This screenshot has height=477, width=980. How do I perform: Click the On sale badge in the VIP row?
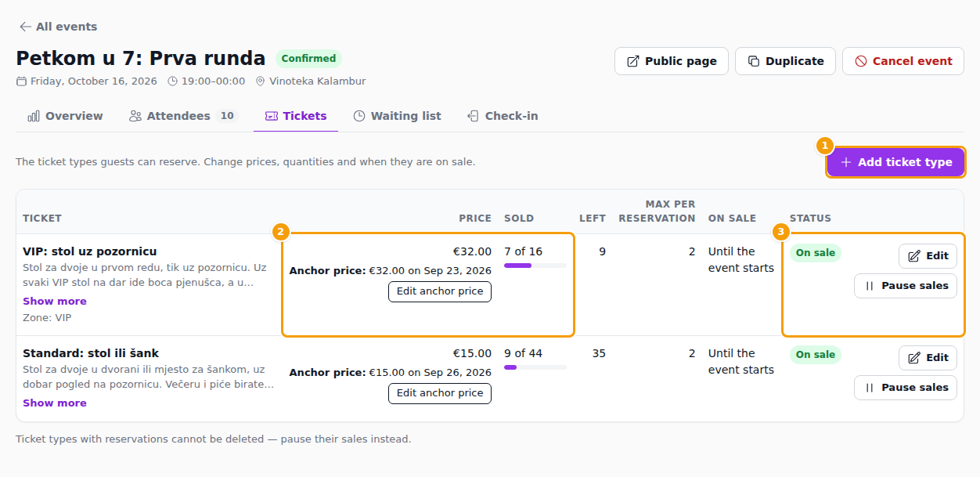(x=816, y=253)
